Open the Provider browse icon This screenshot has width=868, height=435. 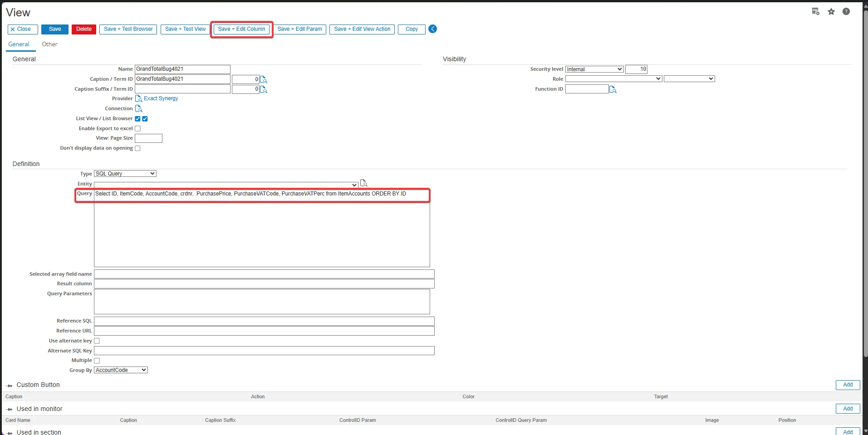[x=139, y=99]
